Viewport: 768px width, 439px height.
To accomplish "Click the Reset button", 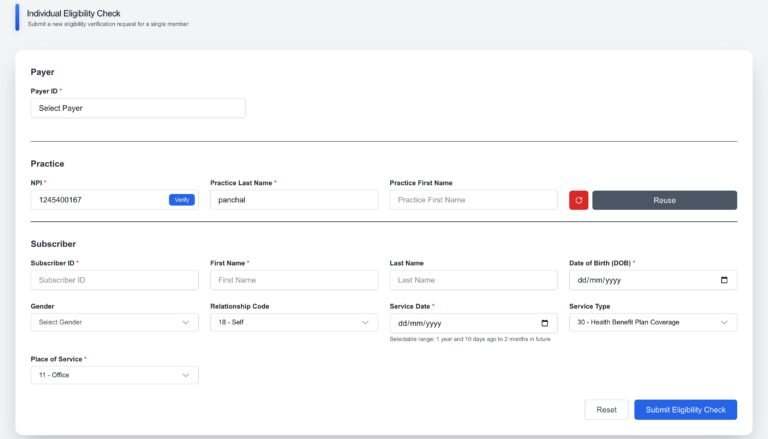I will tap(606, 410).
